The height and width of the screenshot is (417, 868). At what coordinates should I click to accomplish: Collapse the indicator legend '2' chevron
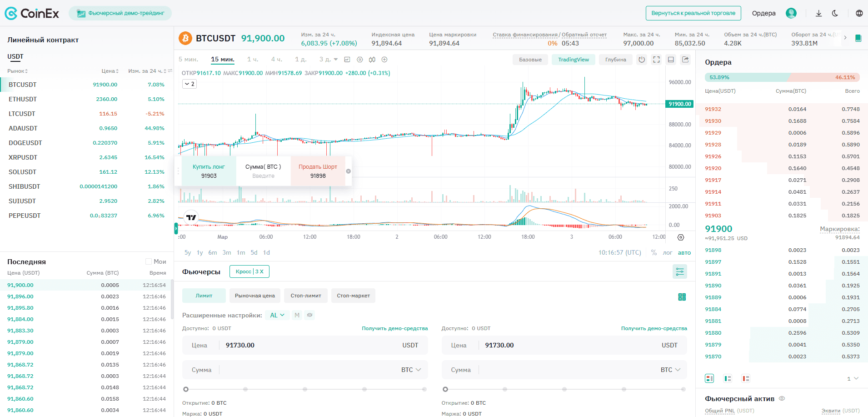pyautogui.click(x=190, y=84)
